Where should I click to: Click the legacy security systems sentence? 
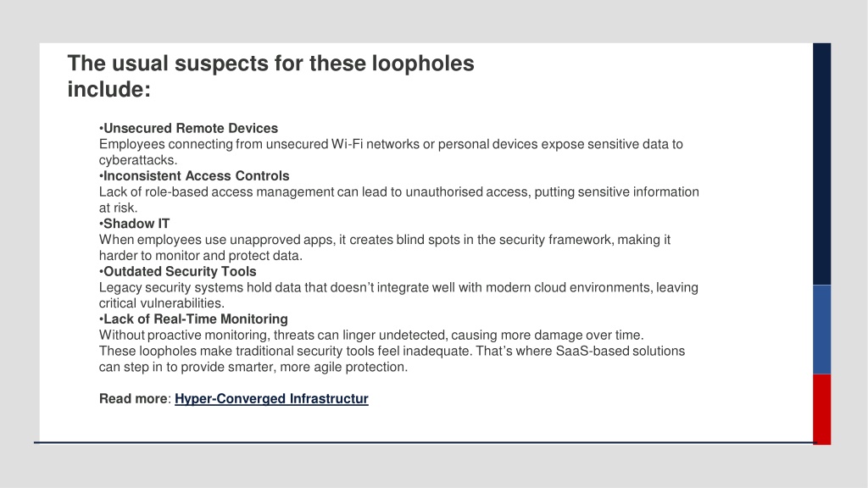pos(398,296)
